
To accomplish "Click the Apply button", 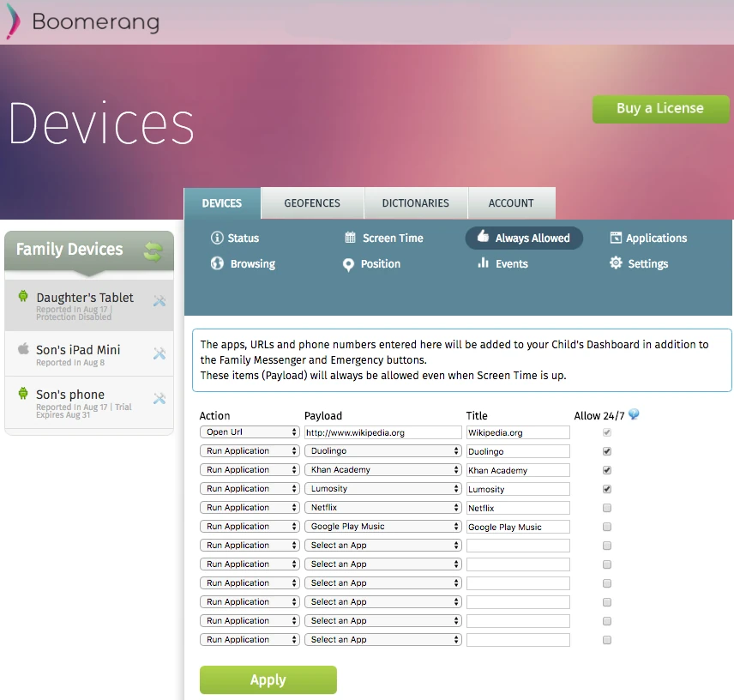I will tap(268, 679).
